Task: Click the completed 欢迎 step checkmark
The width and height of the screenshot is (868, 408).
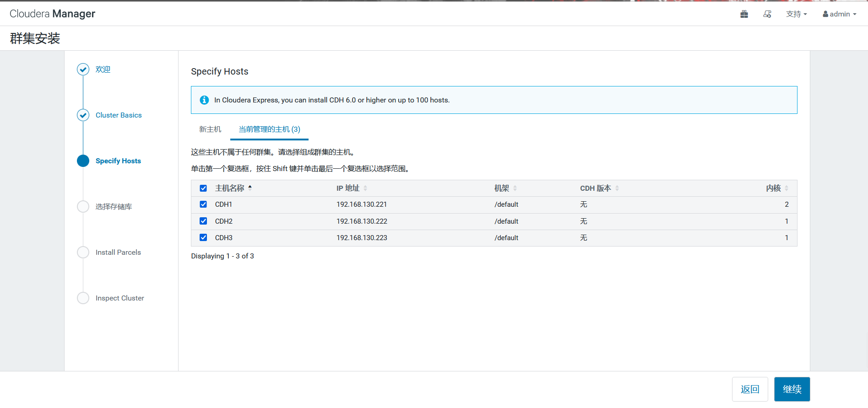Action: (83, 70)
